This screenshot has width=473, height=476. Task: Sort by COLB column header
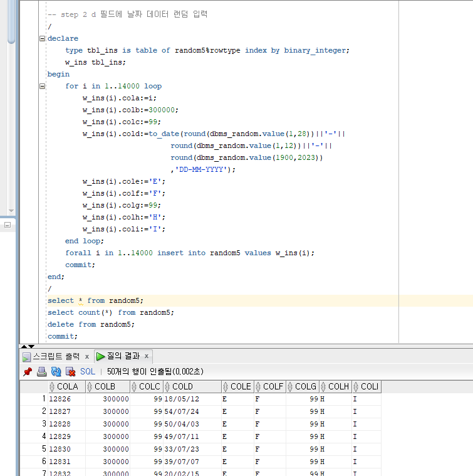click(108, 386)
